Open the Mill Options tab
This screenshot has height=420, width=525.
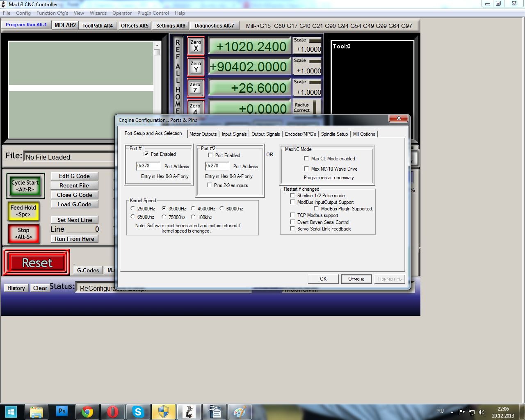[x=364, y=134]
